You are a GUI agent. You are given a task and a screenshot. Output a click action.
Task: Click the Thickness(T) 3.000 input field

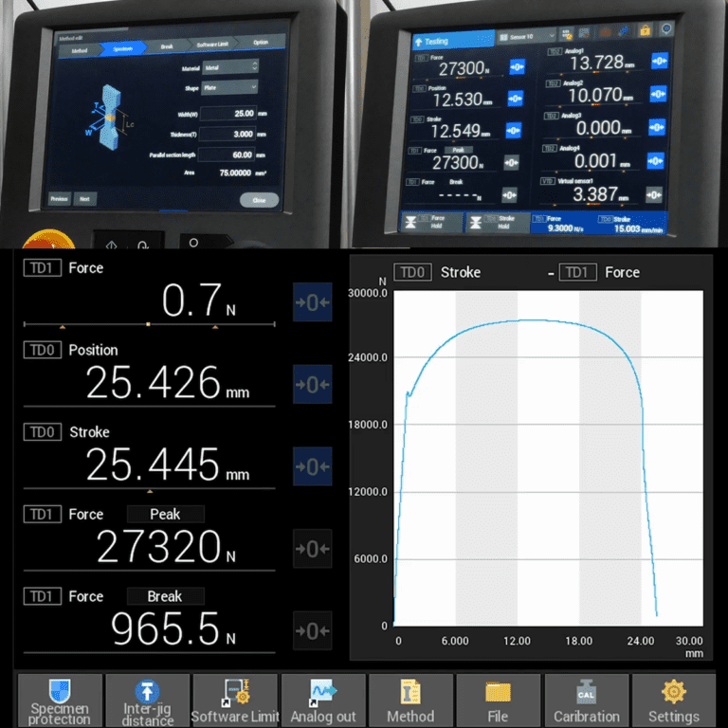coord(227,135)
